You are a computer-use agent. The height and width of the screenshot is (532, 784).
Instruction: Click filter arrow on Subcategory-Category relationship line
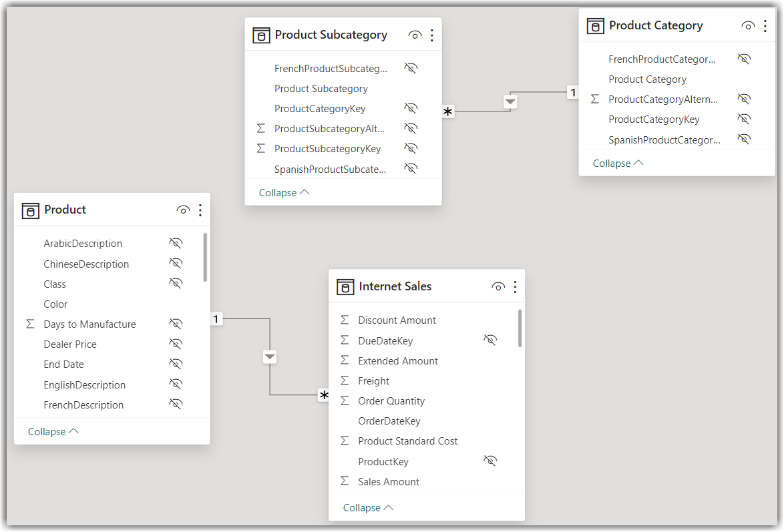tap(510, 102)
